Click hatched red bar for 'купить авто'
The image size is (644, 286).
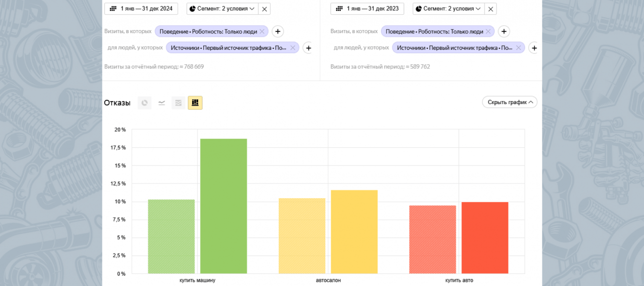click(x=433, y=239)
